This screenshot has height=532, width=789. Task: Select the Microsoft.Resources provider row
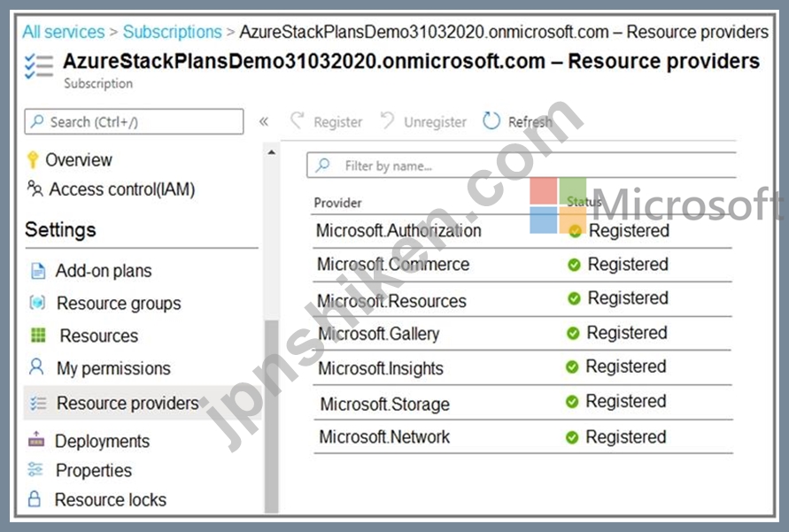click(x=522, y=298)
